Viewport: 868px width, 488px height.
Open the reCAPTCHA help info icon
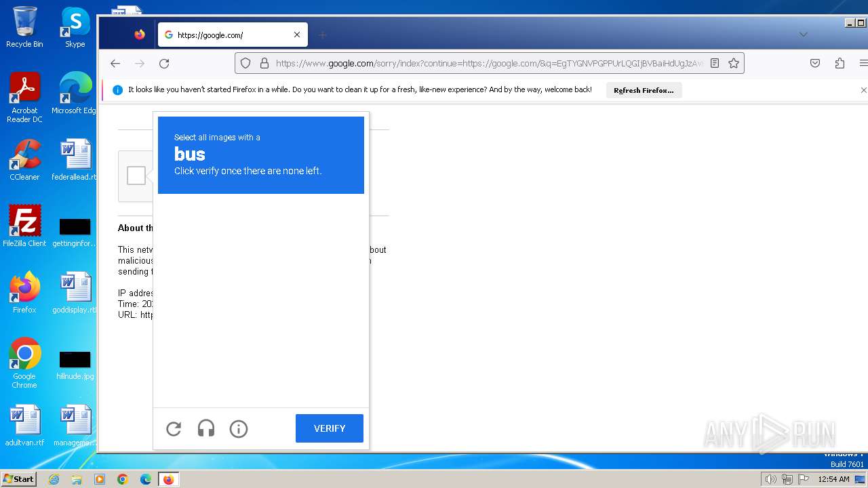239,428
